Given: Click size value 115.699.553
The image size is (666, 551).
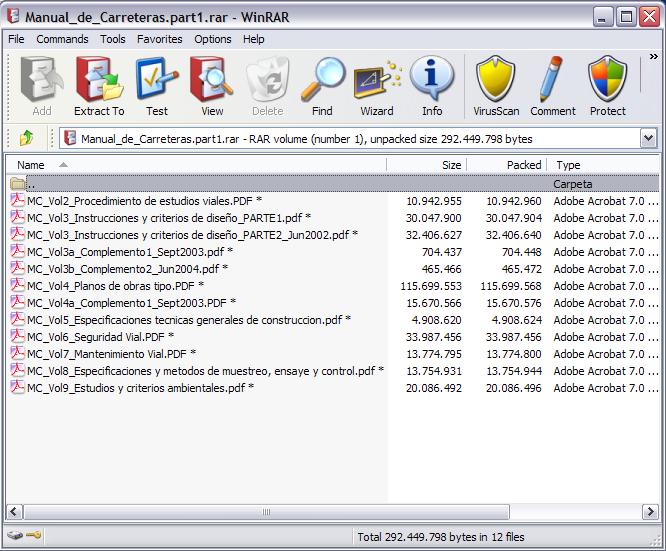Looking at the screenshot, I should 431,286.
